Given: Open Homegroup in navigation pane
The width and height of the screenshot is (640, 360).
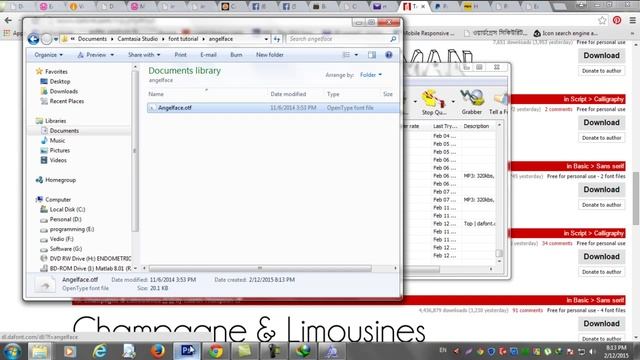Looking at the screenshot, I should pyautogui.click(x=60, y=180).
